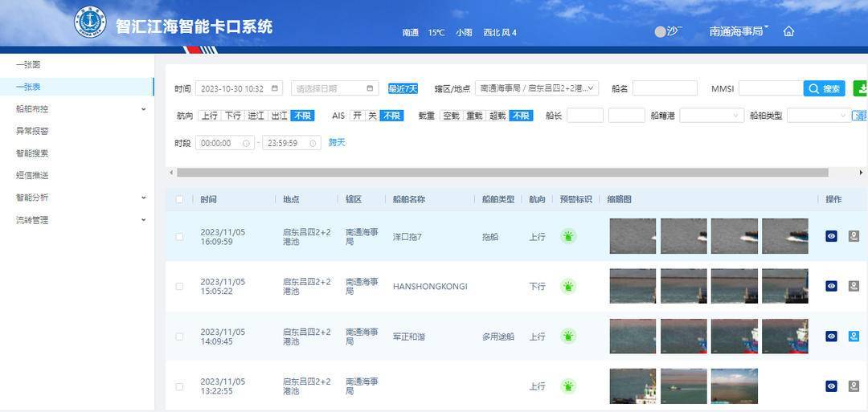Click the map location icon for 洋口拖7
Screen dimensions: 868x412
854,236
